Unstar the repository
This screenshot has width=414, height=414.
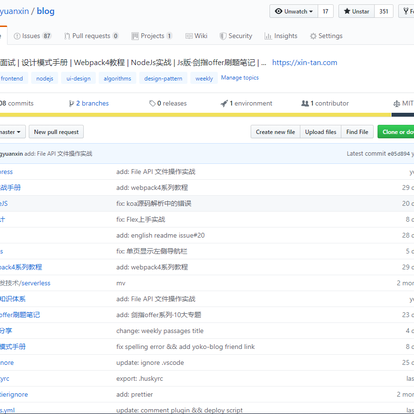(x=356, y=11)
